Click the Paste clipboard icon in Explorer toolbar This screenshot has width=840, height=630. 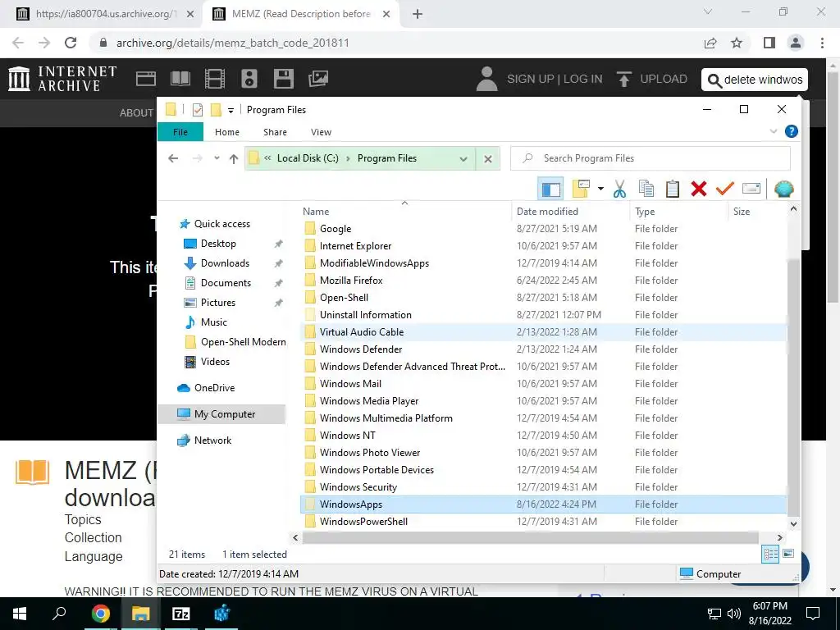pos(673,189)
